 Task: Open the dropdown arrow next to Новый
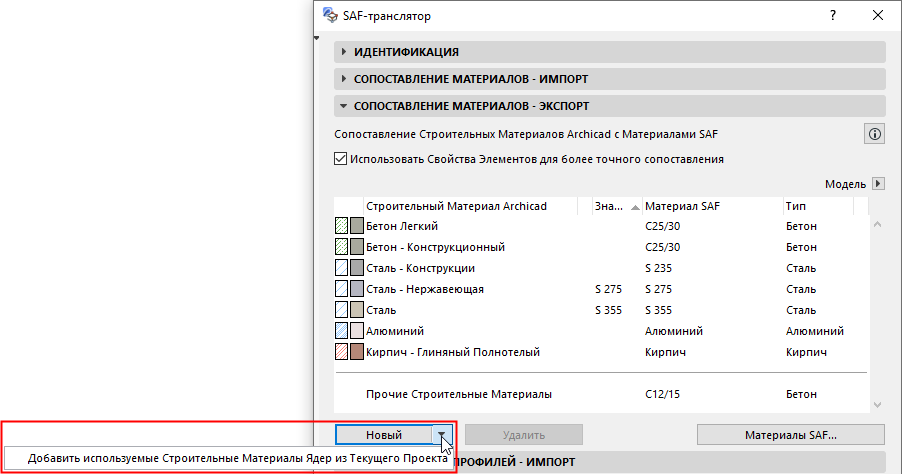441,435
